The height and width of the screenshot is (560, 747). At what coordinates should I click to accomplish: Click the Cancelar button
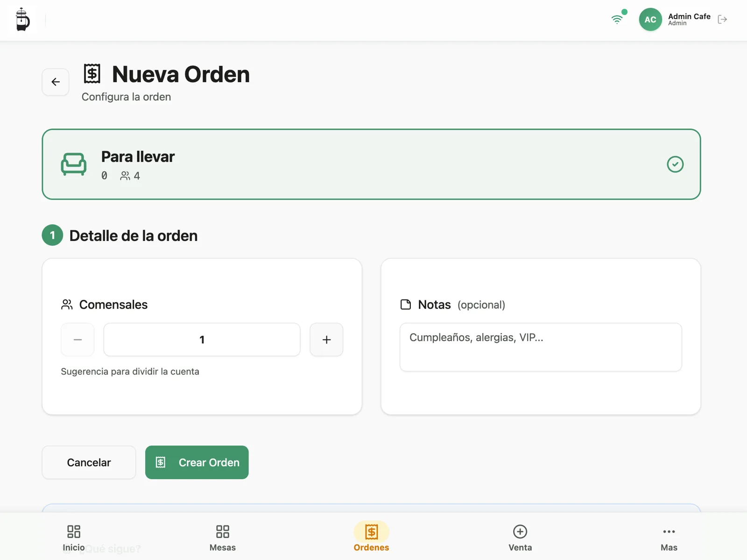coord(89,462)
